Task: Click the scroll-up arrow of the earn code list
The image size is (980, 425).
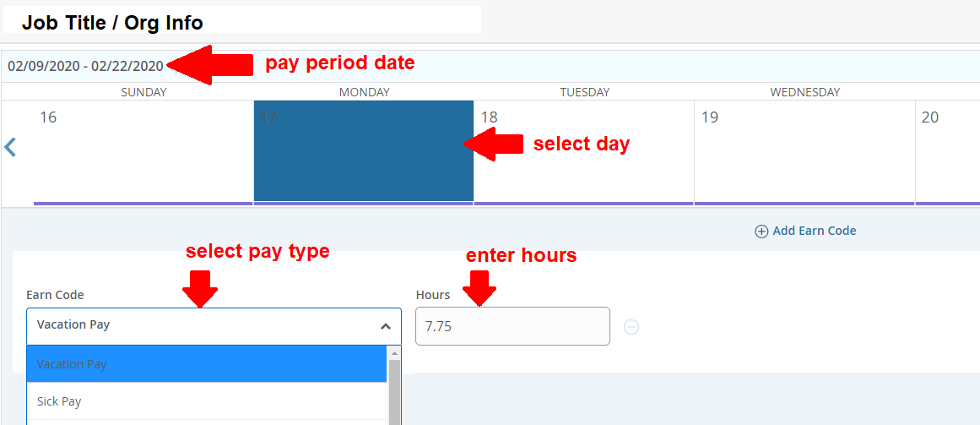Action: point(393,352)
